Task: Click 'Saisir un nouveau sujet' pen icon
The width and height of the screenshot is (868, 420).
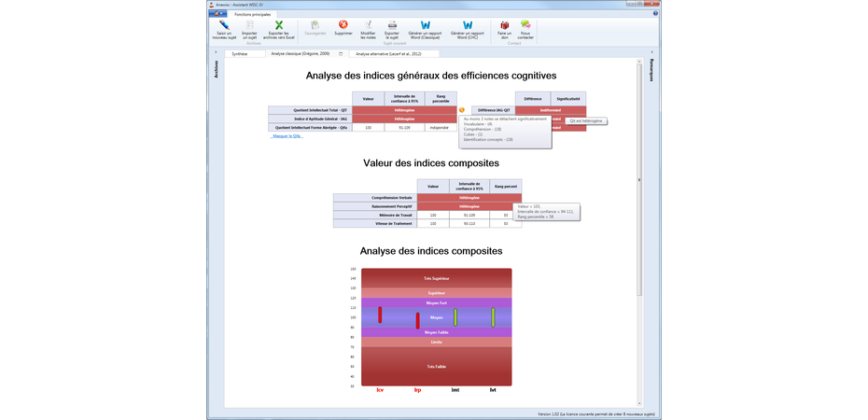Action: [224, 25]
